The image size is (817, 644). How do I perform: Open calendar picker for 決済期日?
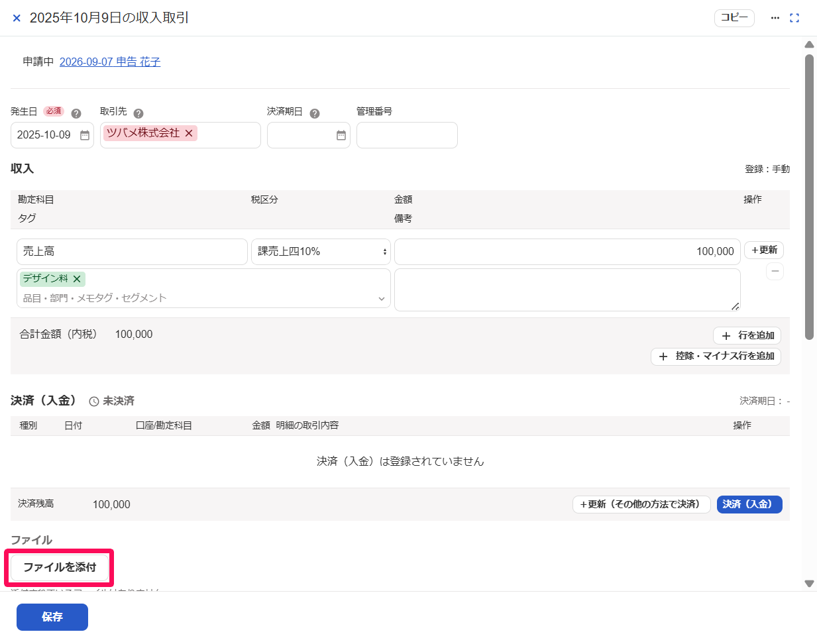(x=341, y=135)
